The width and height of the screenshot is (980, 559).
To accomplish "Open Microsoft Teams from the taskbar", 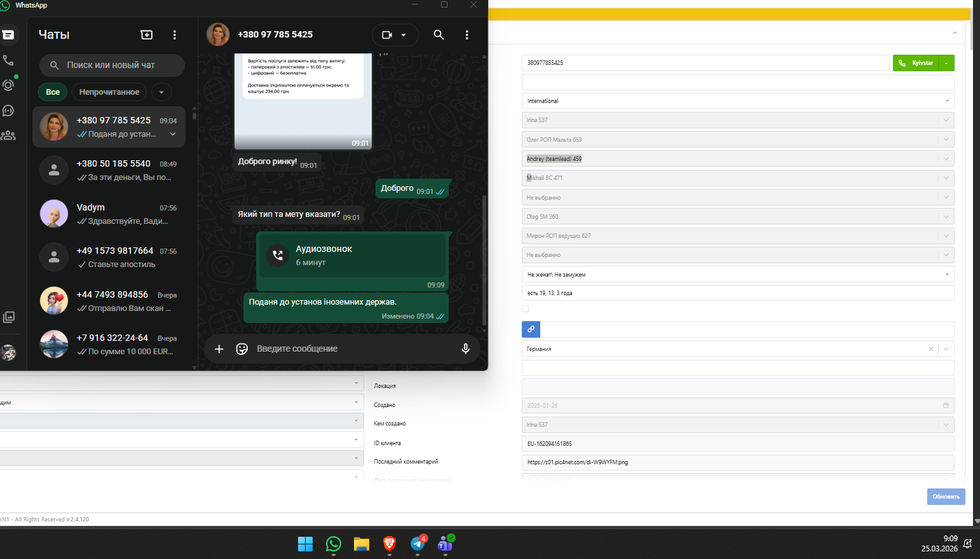I will click(446, 544).
